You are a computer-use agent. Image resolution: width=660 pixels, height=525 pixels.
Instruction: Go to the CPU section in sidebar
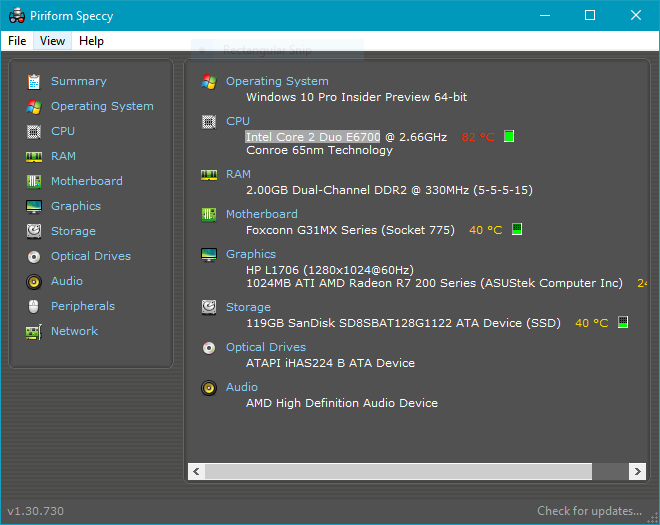pyautogui.click(x=63, y=131)
